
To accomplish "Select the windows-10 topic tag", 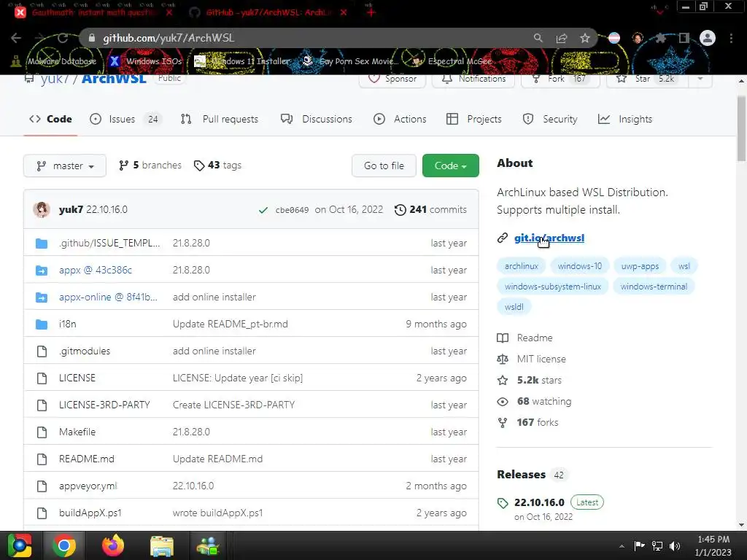I will tap(580, 266).
